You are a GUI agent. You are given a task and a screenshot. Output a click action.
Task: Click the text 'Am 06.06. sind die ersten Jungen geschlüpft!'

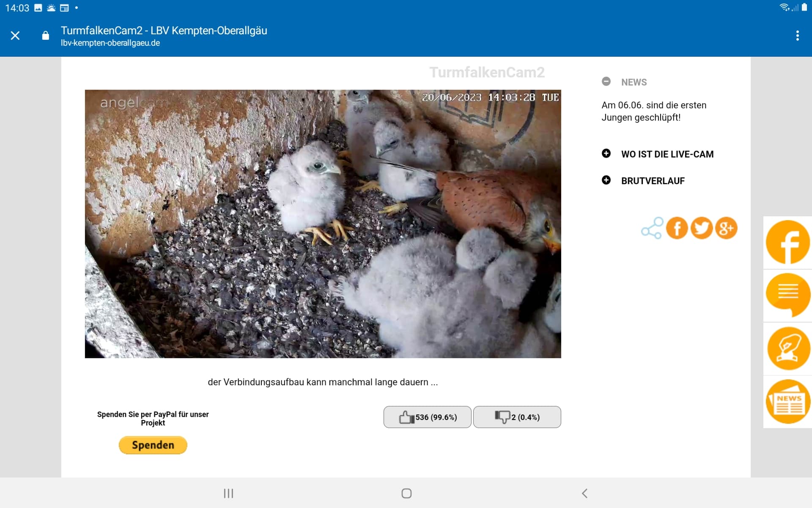coord(654,111)
